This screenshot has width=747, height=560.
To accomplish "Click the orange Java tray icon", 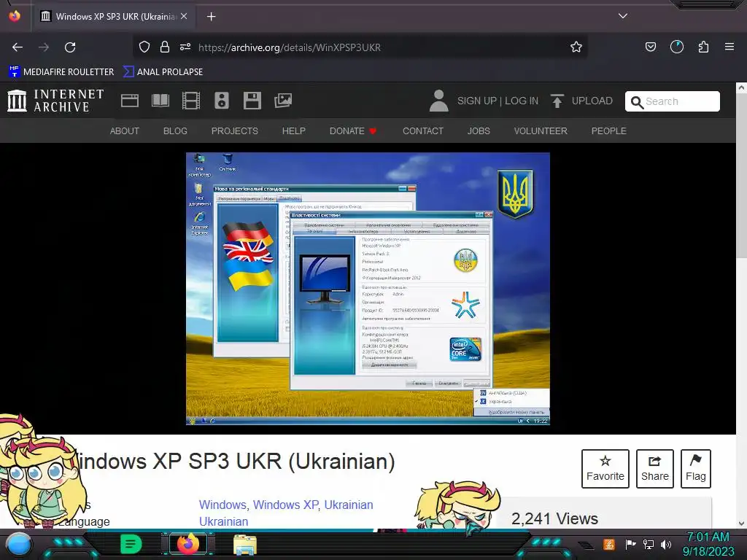I will pos(609,544).
